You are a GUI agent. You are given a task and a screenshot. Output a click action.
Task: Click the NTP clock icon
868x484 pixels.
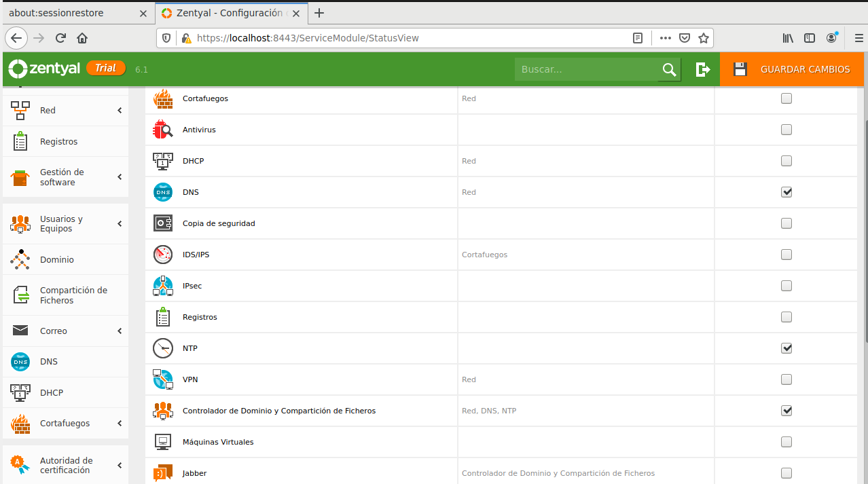(163, 348)
